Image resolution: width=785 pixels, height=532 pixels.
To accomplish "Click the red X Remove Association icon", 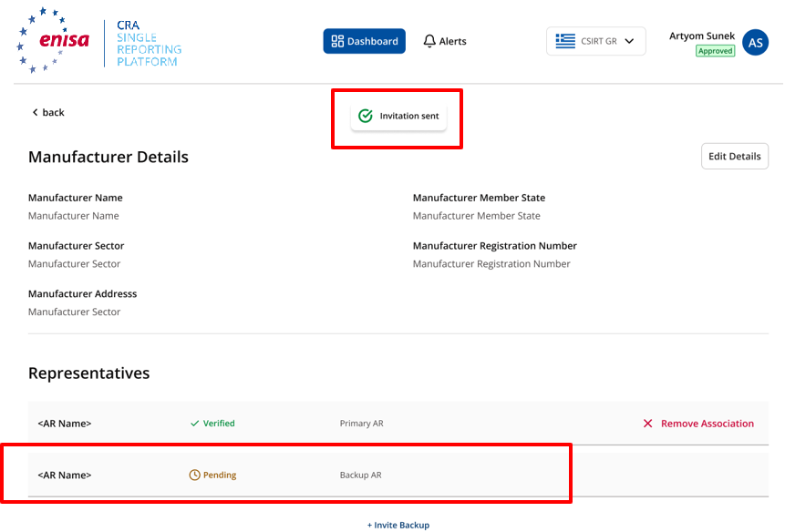I will (647, 424).
